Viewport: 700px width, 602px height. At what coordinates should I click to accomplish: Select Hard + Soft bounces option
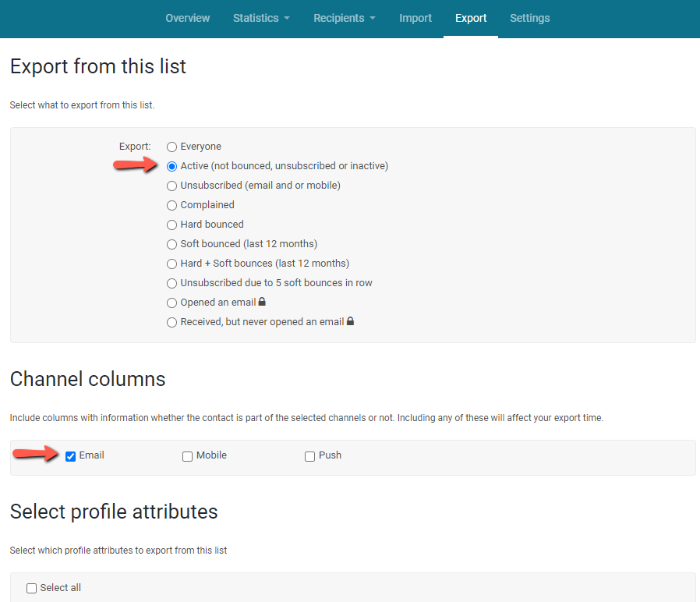tap(172, 264)
